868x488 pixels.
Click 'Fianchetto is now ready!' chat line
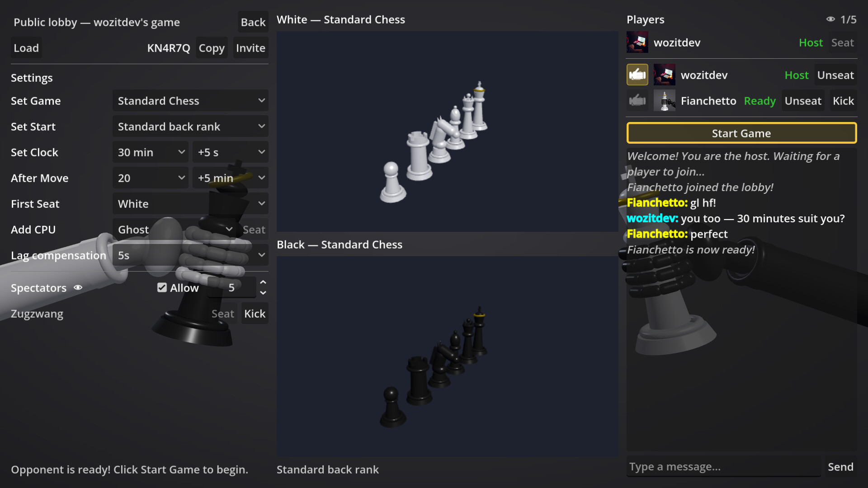(691, 249)
